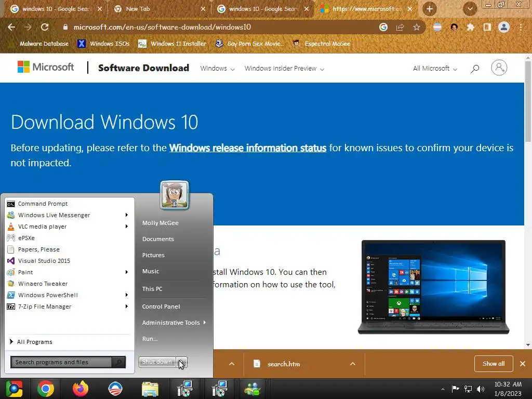The height and width of the screenshot is (399, 532).
Task: Open Windows release information status link
Action: click(x=248, y=148)
